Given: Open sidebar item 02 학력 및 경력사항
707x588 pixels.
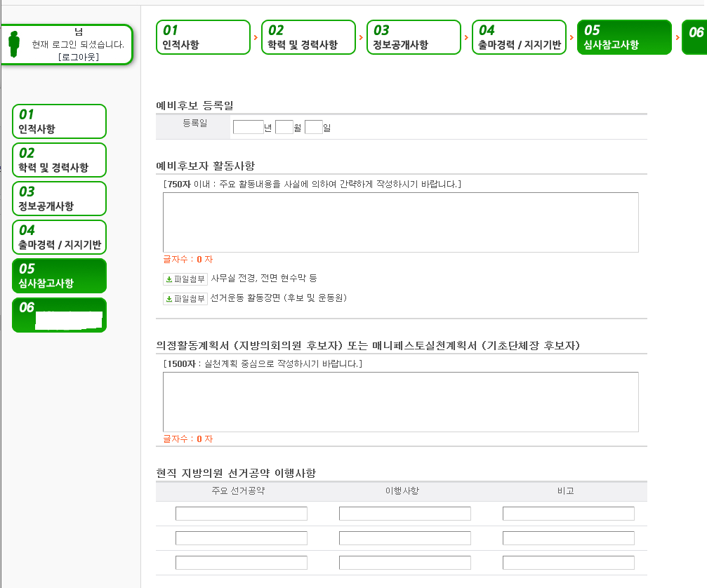Looking at the screenshot, I should [x=59, y=160].
